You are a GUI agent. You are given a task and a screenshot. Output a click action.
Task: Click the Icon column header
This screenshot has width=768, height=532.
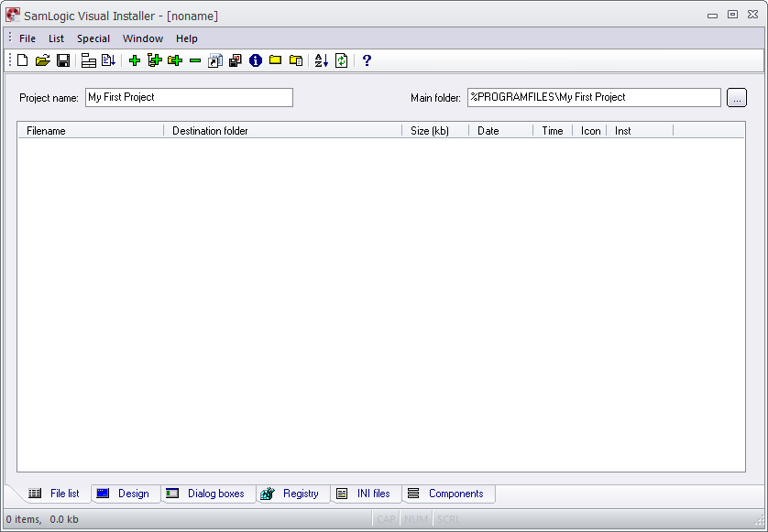click(x=589, y=131)
